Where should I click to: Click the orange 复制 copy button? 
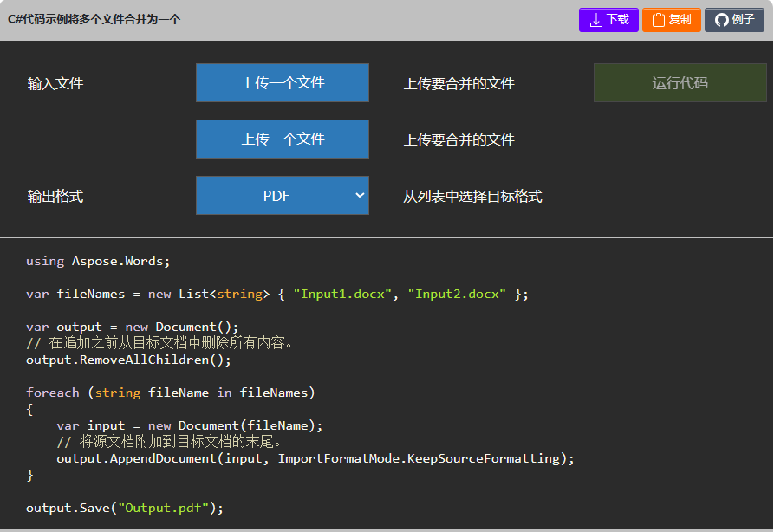click(x=672, y=20)
